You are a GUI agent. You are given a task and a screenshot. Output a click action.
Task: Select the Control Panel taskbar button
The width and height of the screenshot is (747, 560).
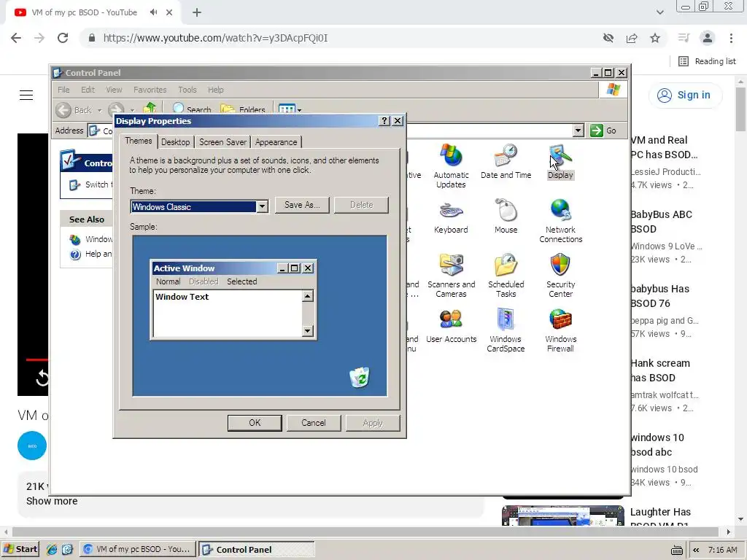coord(256,549)
